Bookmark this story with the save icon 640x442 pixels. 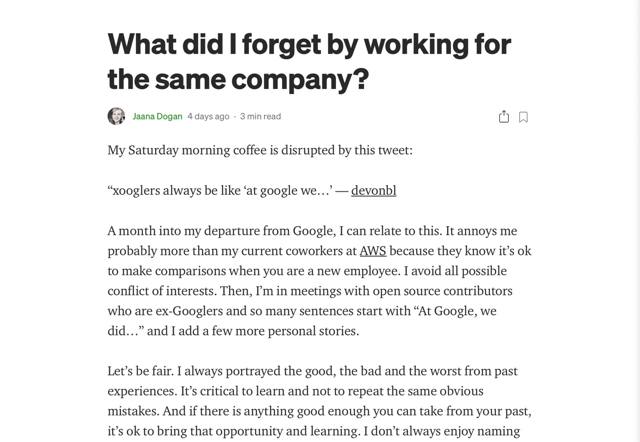pos(523,116)
